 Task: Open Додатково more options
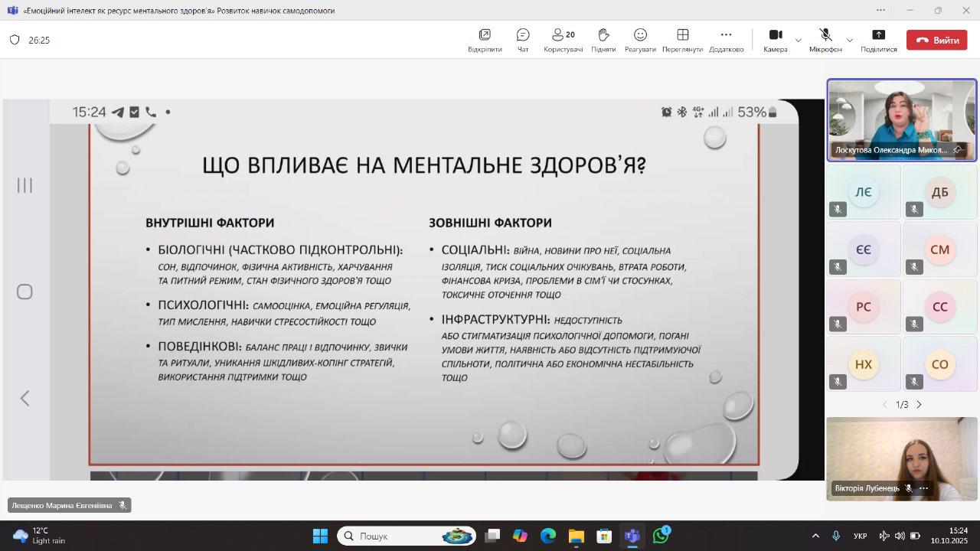click(x=726, y=40)
